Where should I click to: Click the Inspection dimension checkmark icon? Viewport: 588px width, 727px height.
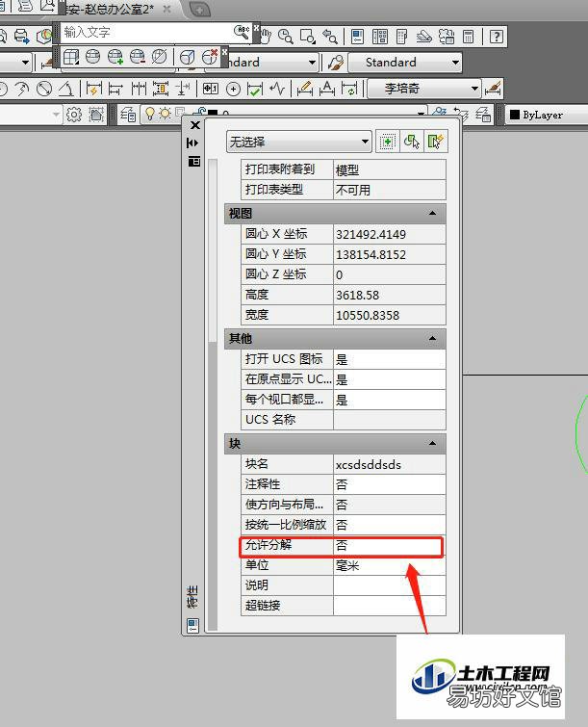[255, 89]
